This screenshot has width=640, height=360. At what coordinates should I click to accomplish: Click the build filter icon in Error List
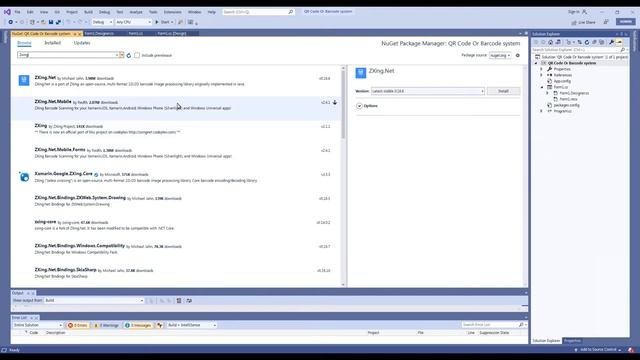point(160,325)
